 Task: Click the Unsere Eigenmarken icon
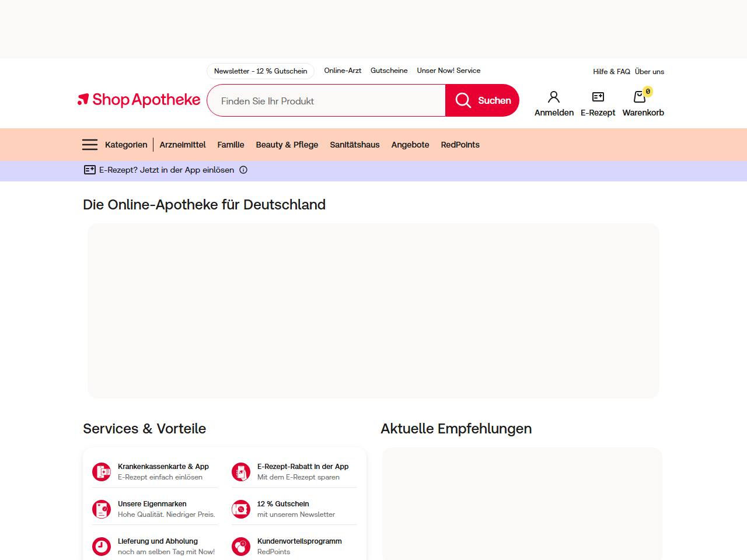(102, 509)
